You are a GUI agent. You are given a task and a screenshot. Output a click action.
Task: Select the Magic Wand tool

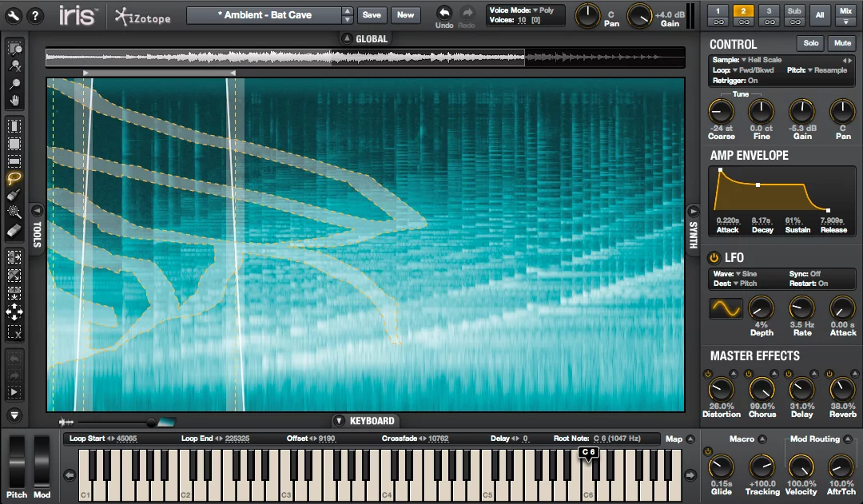point(14,212)
